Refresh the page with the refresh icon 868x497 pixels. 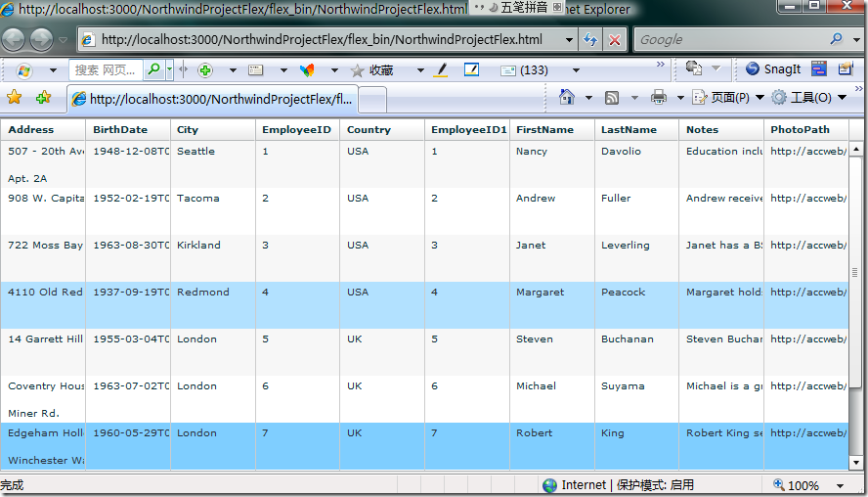coord(590,40)
